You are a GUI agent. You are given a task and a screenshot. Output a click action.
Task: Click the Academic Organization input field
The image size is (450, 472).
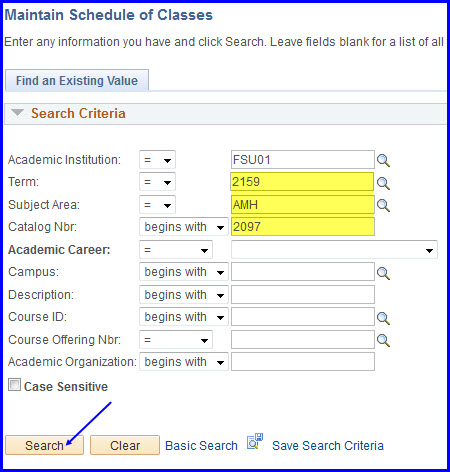point(303,362)
